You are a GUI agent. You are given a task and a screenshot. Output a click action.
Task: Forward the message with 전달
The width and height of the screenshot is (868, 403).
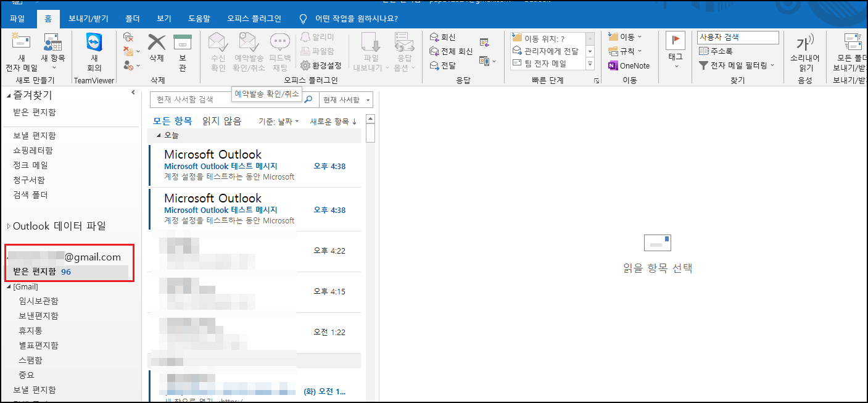442,65
